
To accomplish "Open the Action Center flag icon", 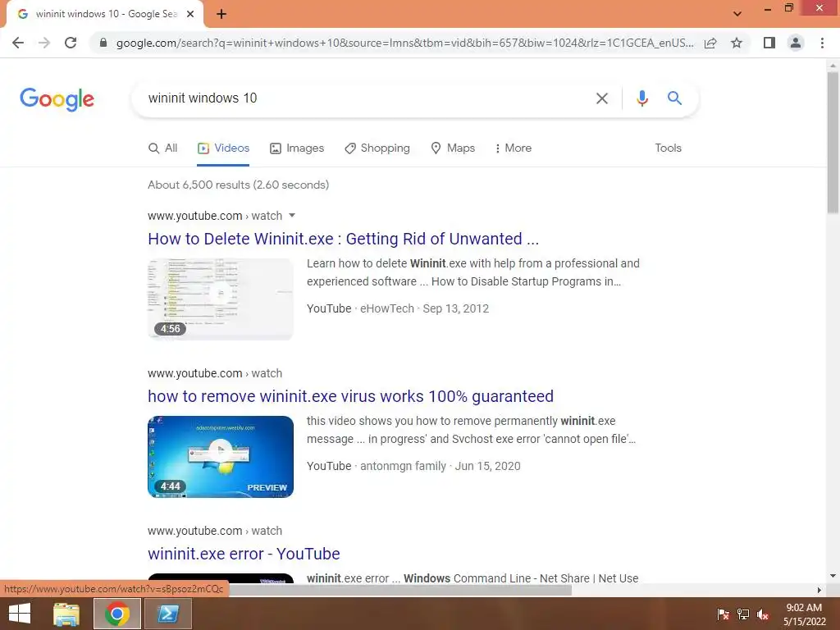I will point(723,614).
